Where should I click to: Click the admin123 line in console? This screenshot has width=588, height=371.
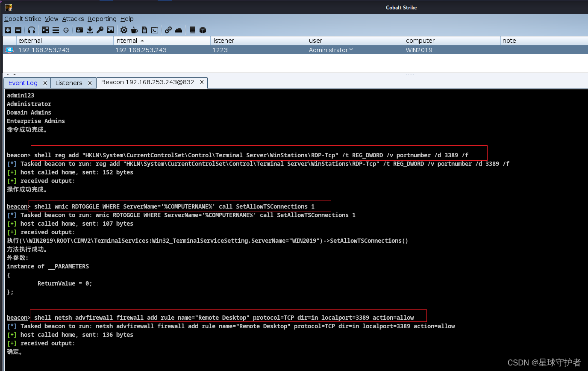[x=21, y=95]
